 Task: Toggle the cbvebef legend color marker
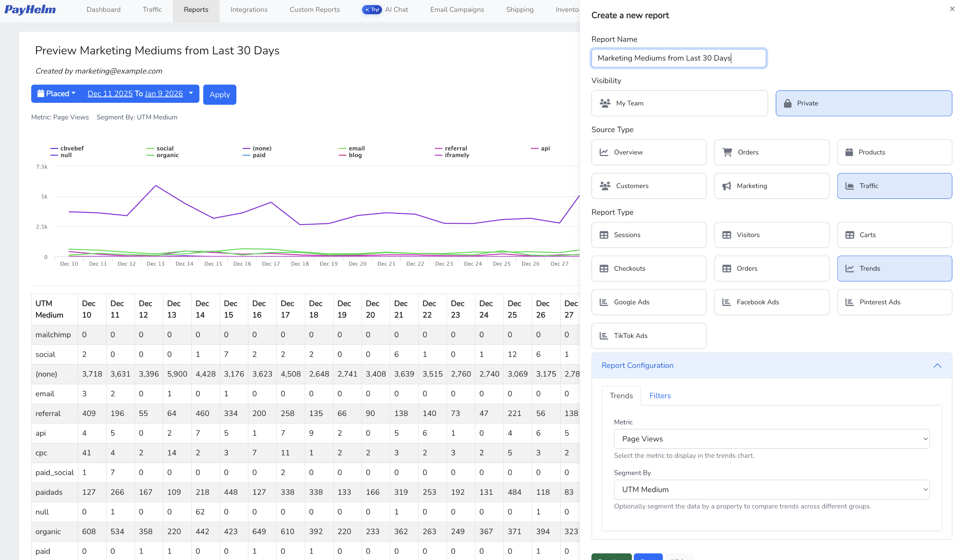(54, 149)
